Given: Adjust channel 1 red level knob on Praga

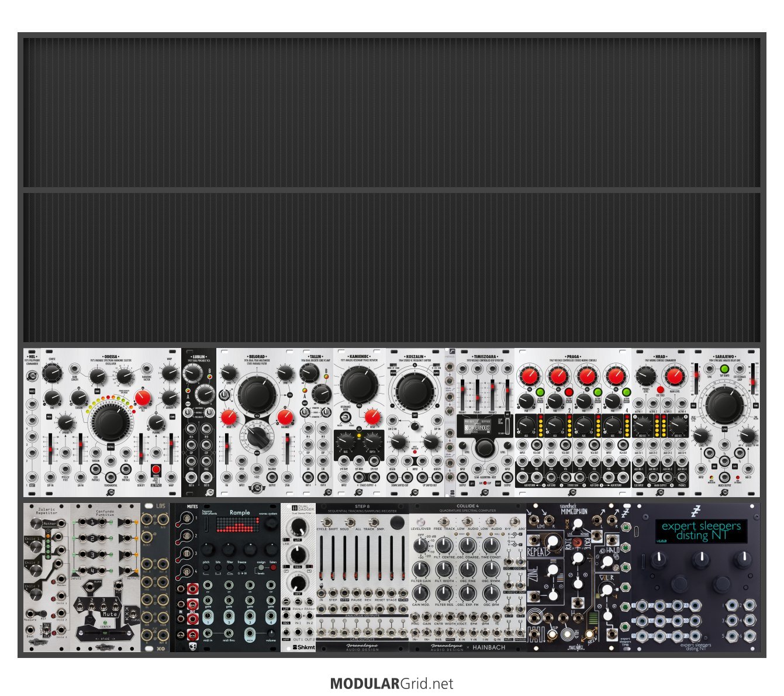Looking at the screenshot, I should 529,376.
